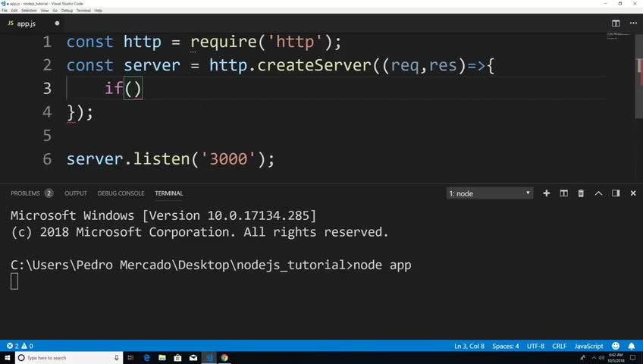The image size is (643, 364).
Task: Open the Windows Start menu
Action: 7,358
